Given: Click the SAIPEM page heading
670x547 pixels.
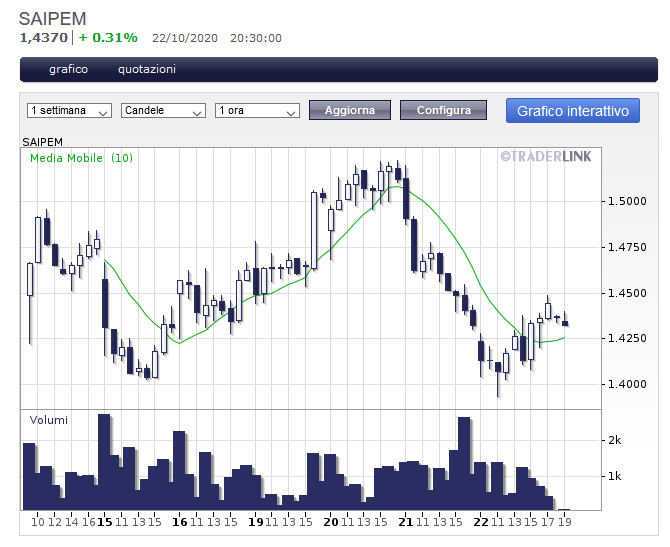Looking at the screenshot, I should pos(53,19).
